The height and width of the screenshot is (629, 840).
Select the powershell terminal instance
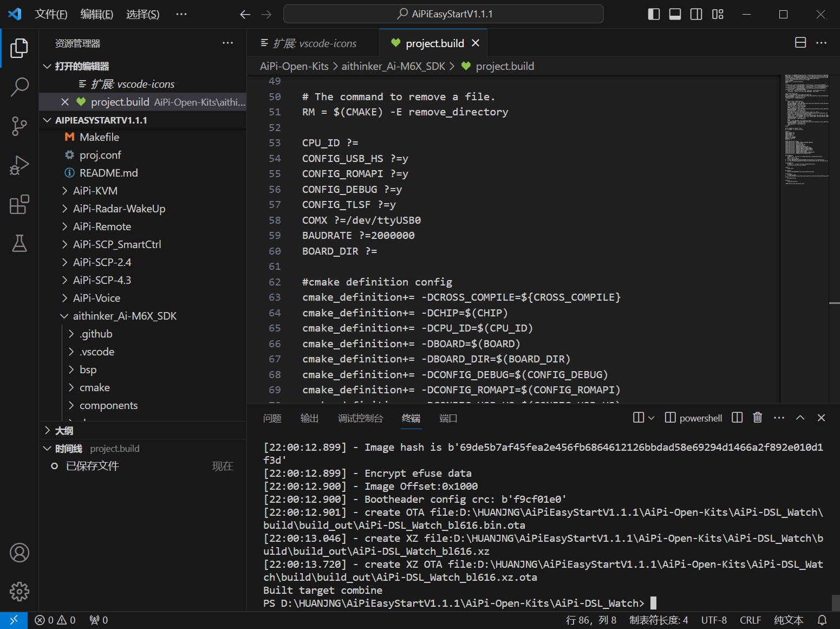[694, 418]
